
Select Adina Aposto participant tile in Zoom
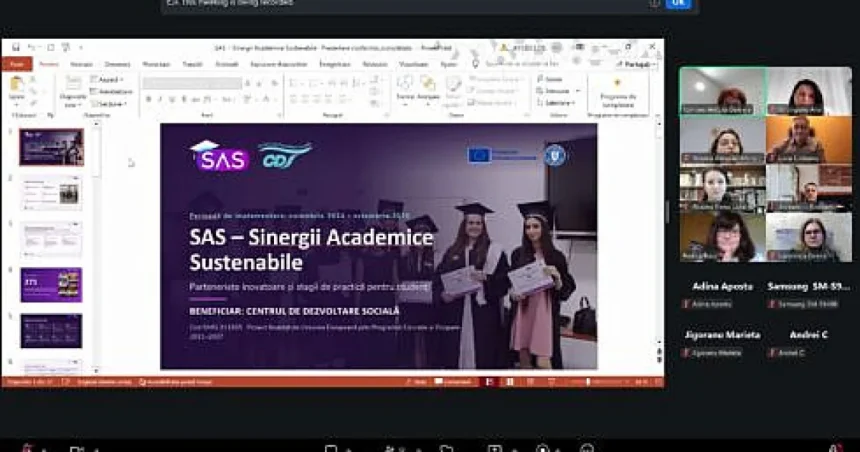click(x=723, y=293)
